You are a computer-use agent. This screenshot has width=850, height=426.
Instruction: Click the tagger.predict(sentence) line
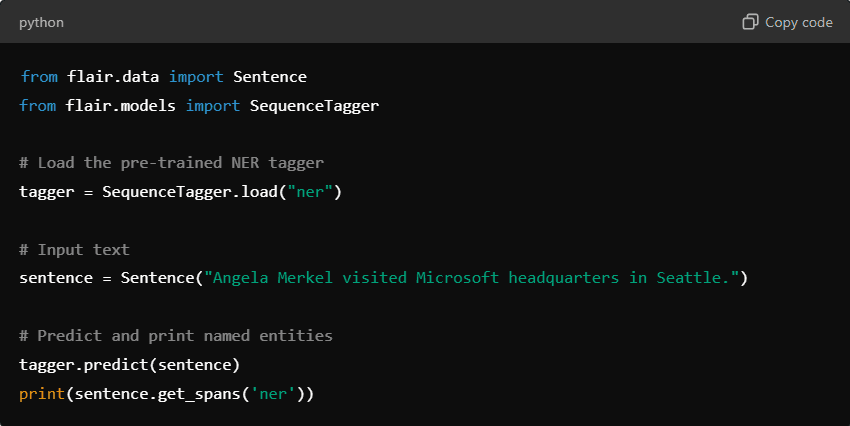point(130,365)
